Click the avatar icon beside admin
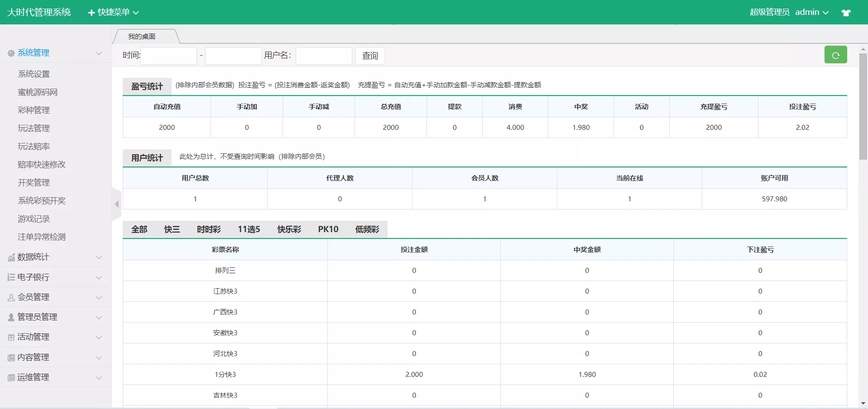Screen dimensions: 868x409 pos(846,12)
